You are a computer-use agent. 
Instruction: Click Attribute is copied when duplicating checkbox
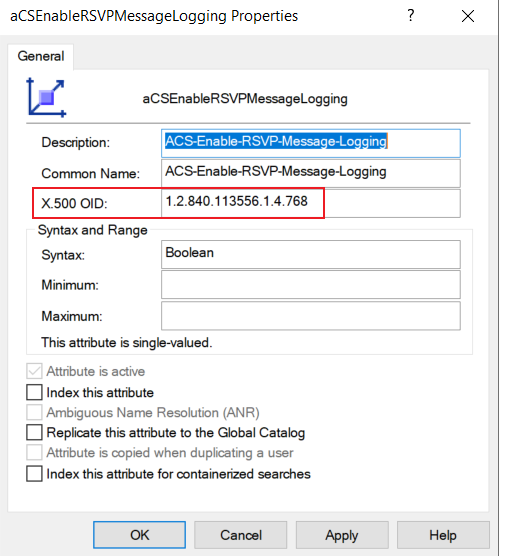click(x=34, y=453)
